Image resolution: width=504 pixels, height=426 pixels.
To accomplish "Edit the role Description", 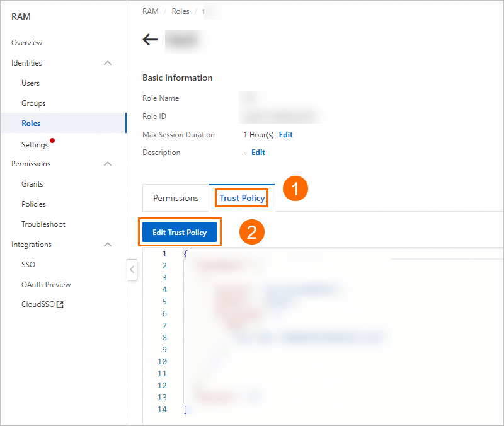I will point(258,153).
